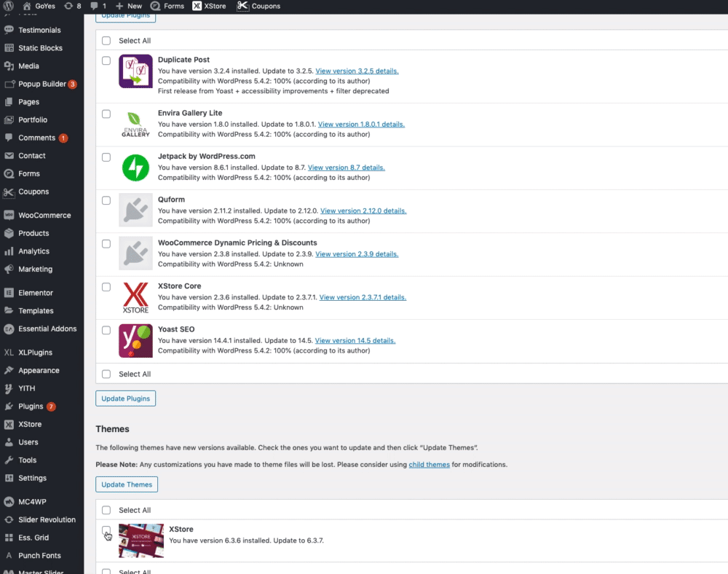Check the XStore theme checkbox
Screen dimensions: 728x574
(x=106, y=530)
